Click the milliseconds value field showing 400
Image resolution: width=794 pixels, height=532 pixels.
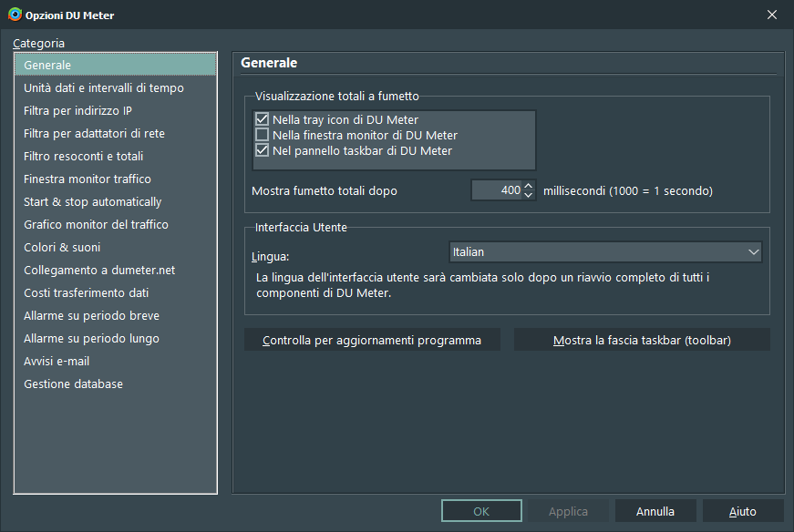pos(497,190)
